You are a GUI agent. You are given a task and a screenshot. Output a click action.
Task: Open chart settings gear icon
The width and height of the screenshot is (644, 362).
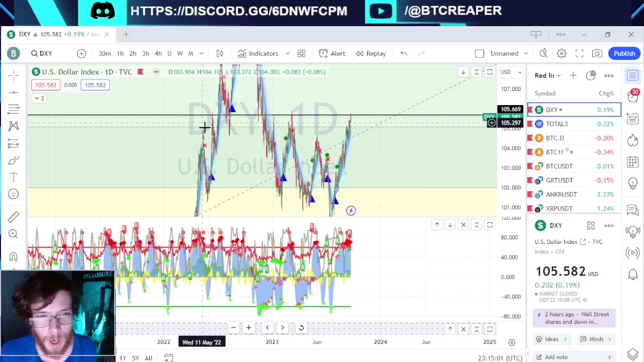(x=561, y=53)
